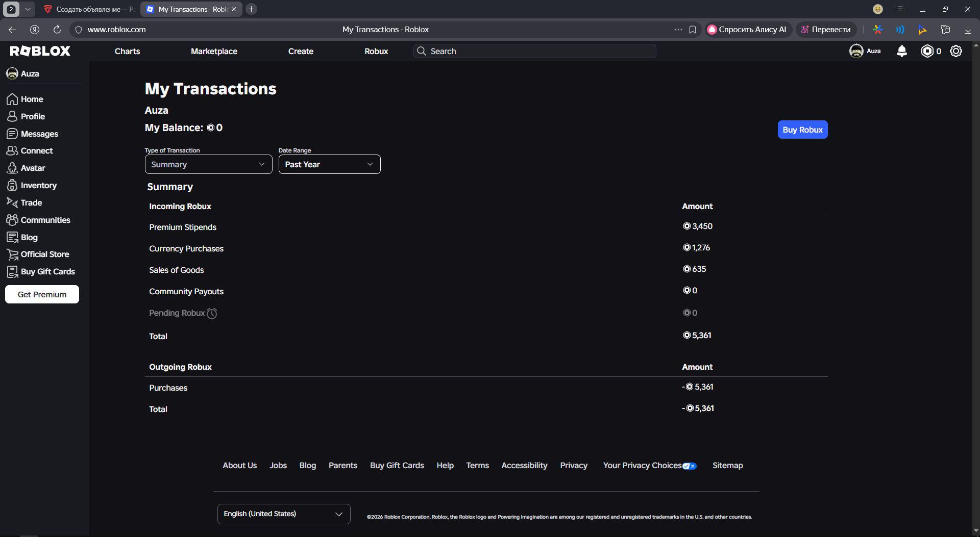Screen dimensions: 980x537
Task: Open the Official Store cart icon
Action: tap(12, 254)
